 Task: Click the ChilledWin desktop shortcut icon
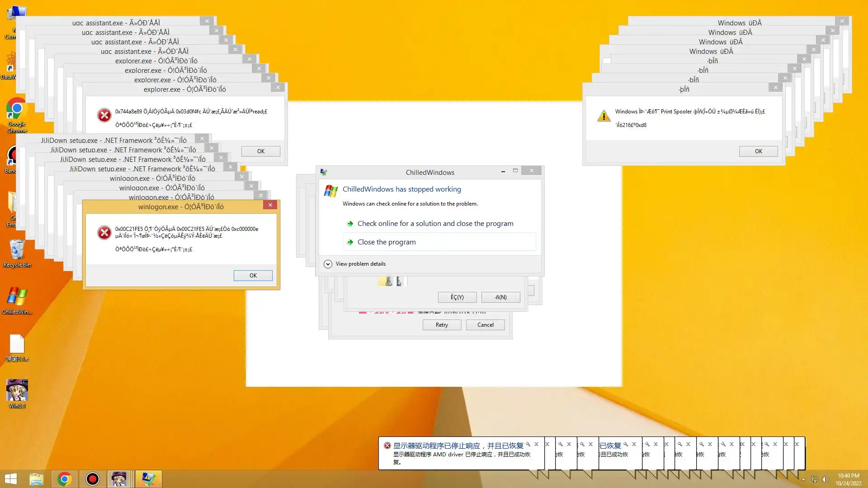17,298
